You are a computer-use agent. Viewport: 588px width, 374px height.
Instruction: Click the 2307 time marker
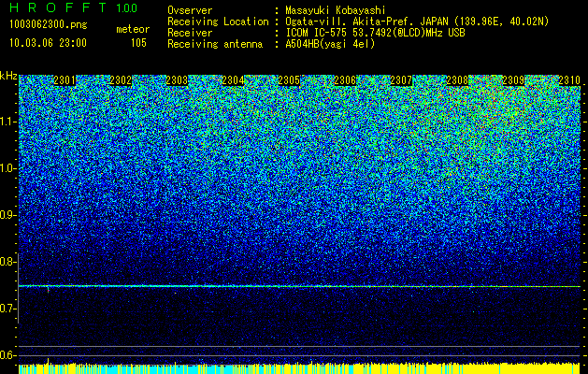tap(401, 80)
